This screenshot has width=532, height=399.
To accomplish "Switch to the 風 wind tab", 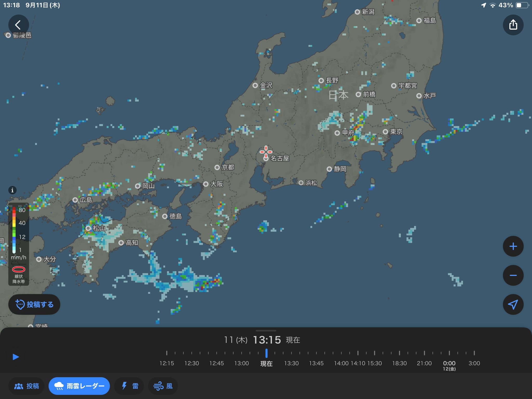I will [163, 386].
